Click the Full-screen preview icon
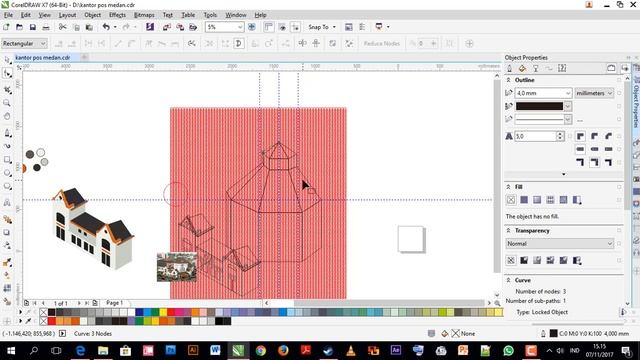640x360 pixels. [252, 27]
